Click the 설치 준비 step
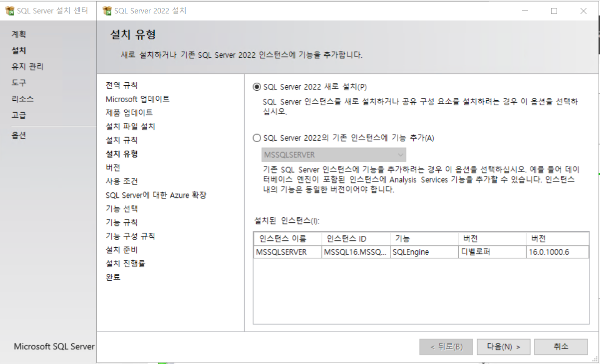The image size is (600, 364). click(121, 250)
